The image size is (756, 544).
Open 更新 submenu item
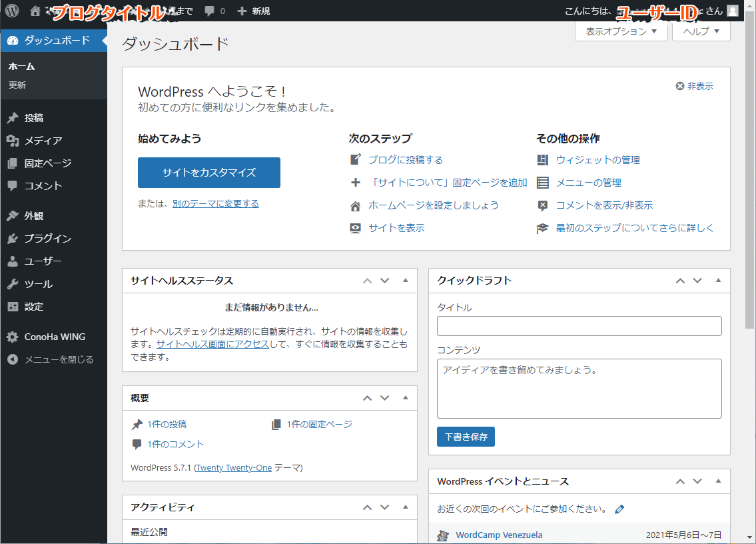pyautogui.click(x=17, y=85)
